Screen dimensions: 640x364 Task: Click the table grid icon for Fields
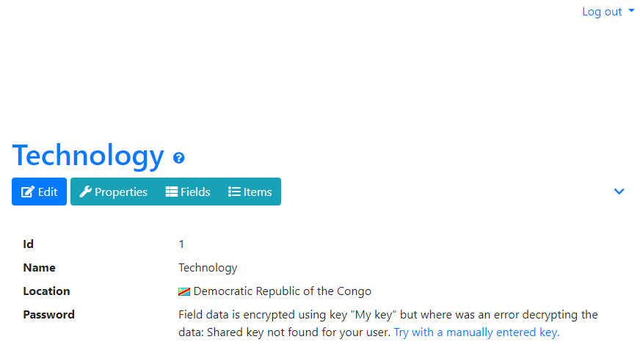click(172, 192)
